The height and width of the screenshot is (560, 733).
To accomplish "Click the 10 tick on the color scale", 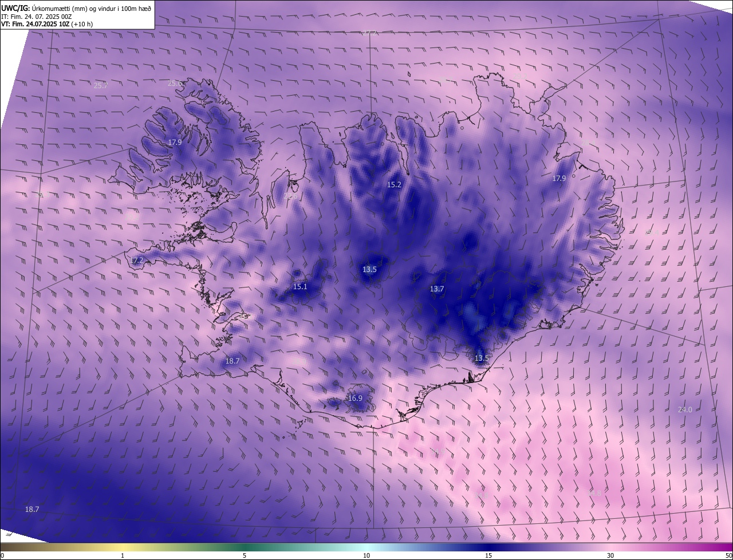I will [366, 555].
